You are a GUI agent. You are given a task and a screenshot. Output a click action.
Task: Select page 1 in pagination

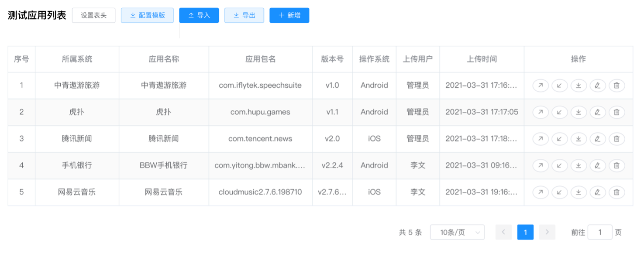click(x=525, y=233)
